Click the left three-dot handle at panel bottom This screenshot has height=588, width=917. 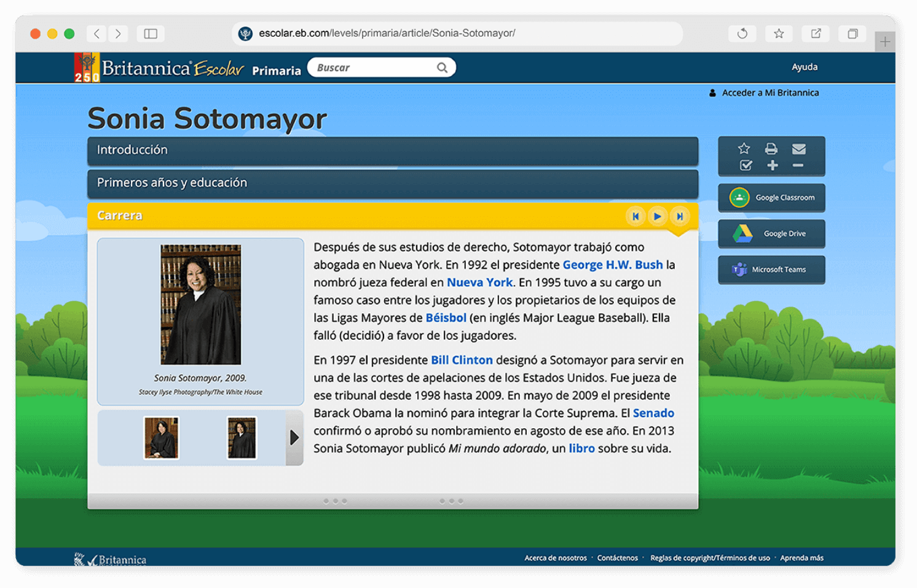335,501
